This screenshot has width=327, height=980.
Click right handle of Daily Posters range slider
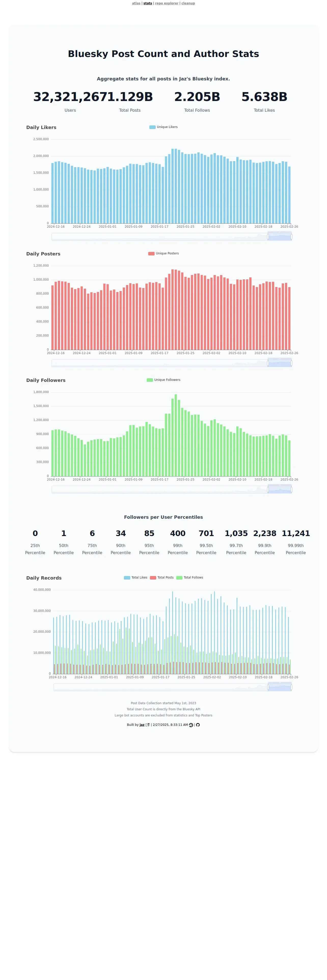(291, 363)
